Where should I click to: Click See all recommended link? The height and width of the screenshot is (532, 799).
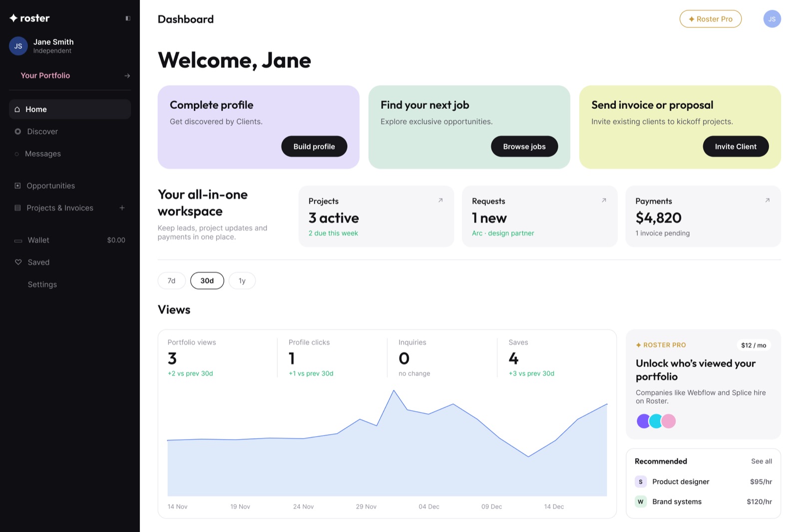coord(762,461)
